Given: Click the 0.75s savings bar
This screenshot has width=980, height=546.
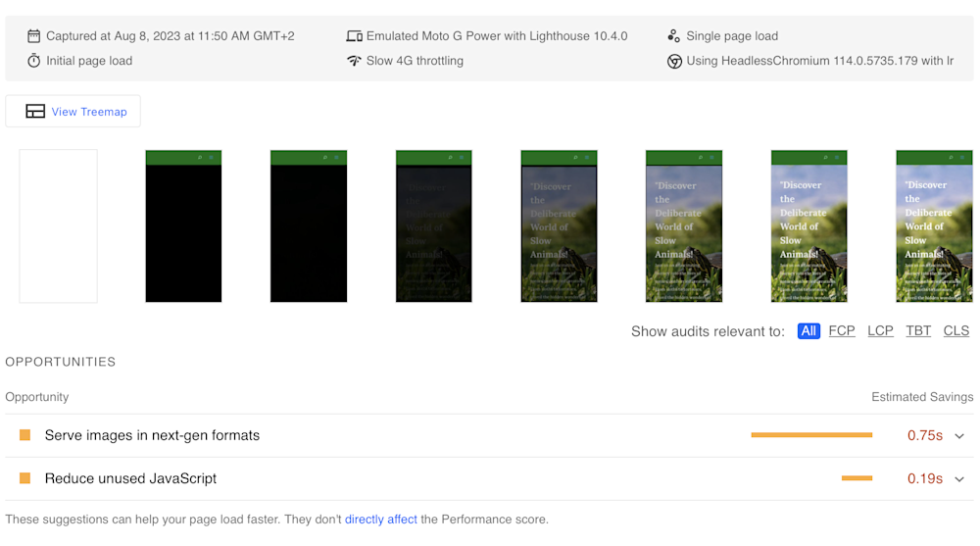Looking at the screenshot, I should (811, 434).
